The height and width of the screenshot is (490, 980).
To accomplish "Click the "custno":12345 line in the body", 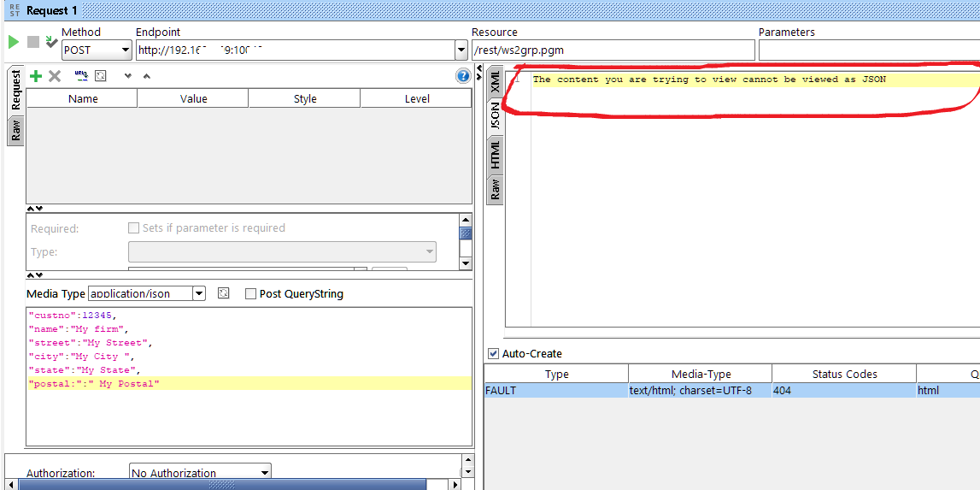I will [73, 315].
